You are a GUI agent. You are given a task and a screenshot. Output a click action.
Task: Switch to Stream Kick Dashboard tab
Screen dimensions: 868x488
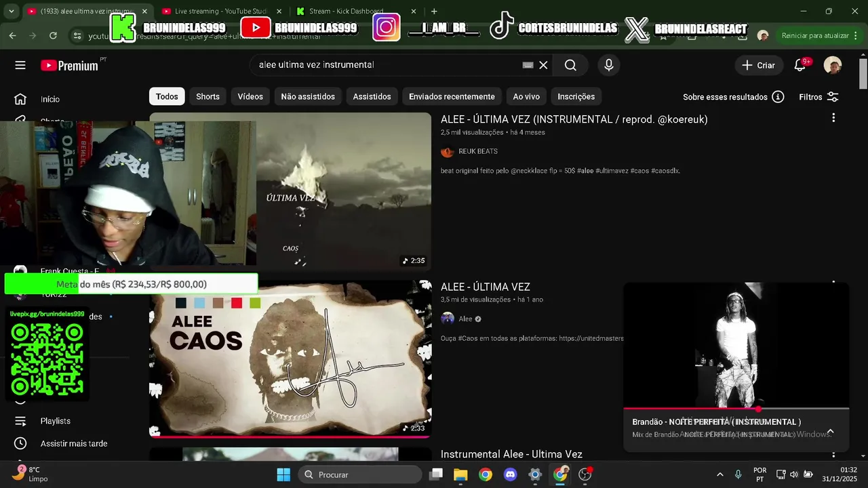(346, 11)
